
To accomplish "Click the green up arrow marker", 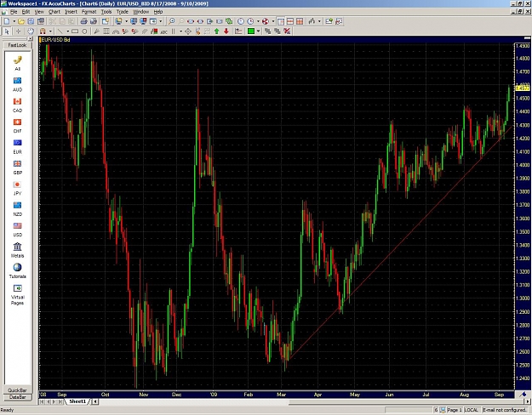I will point(216,31).
